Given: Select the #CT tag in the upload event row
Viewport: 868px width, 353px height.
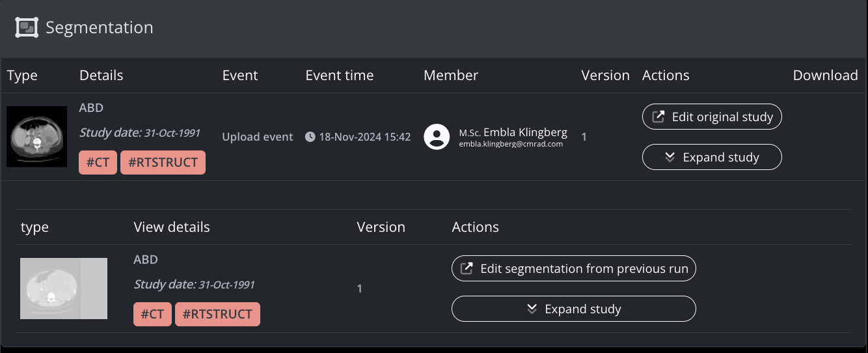Looking at the screenshot, I should tap(98, 163).
